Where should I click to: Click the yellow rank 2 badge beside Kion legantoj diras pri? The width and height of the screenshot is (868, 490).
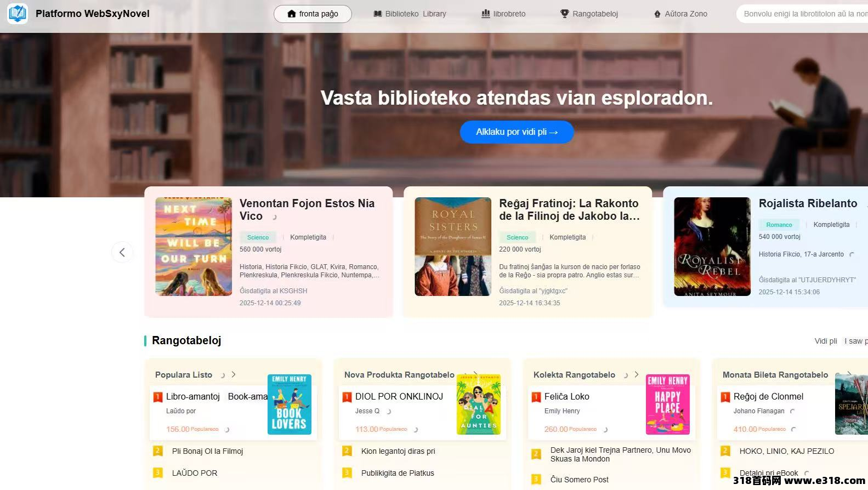click(347, 451)
